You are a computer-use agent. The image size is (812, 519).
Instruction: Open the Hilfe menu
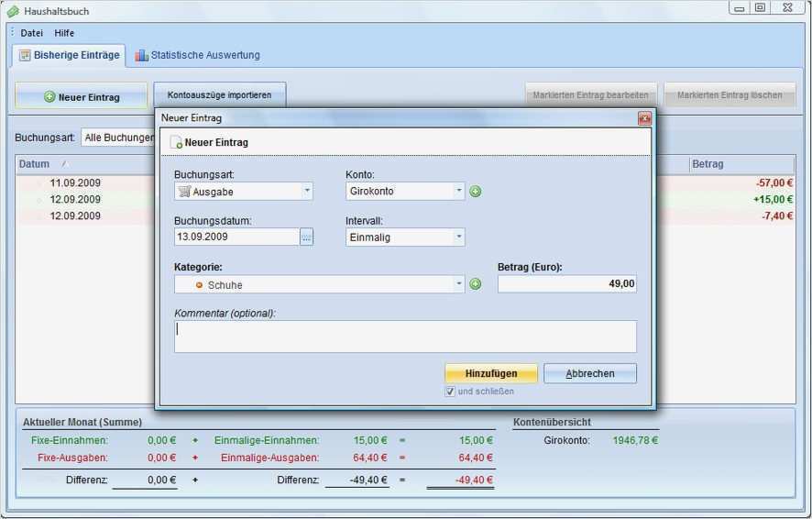point(64,33)
